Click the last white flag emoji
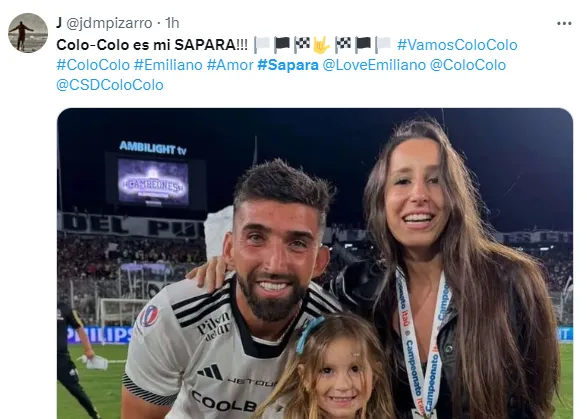 pyautogui.click(x=383, y=45)
